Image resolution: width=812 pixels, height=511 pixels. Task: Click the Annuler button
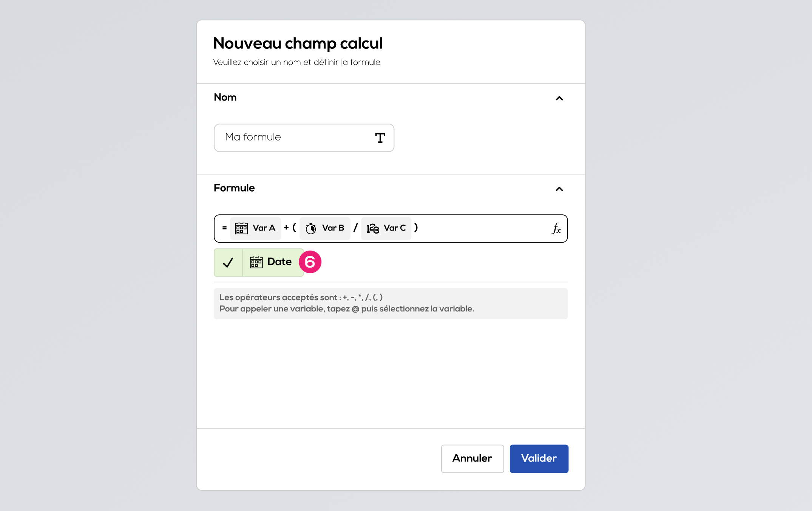click(472, 458)
